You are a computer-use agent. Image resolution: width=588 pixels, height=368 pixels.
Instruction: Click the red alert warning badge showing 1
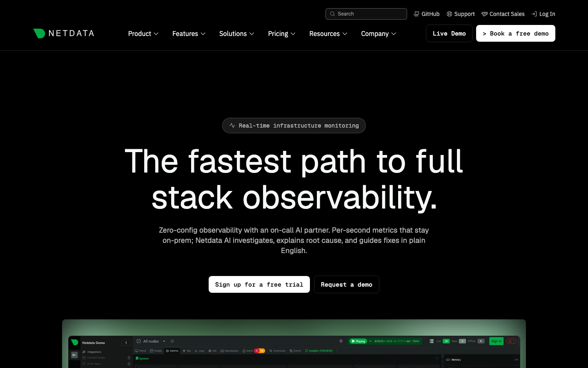click(511, 341)
